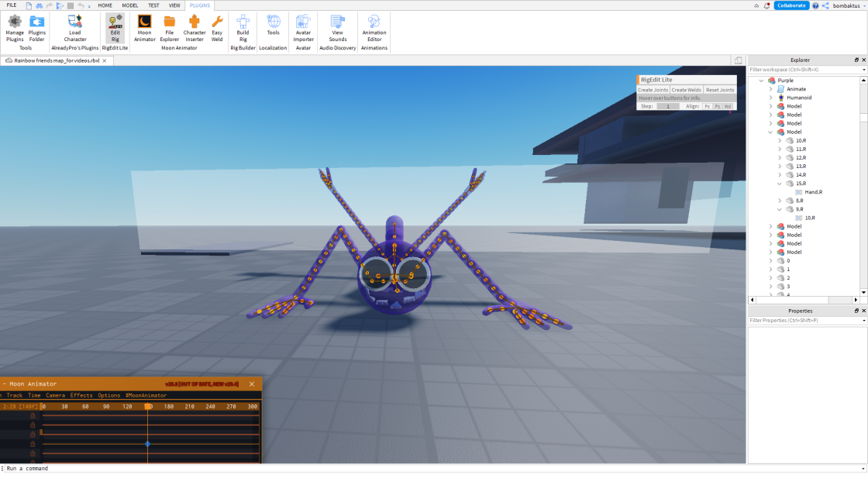This screenshot has width=868, height=488.
Task: Select the Easy Weld tool
Action: pos(217,28)
